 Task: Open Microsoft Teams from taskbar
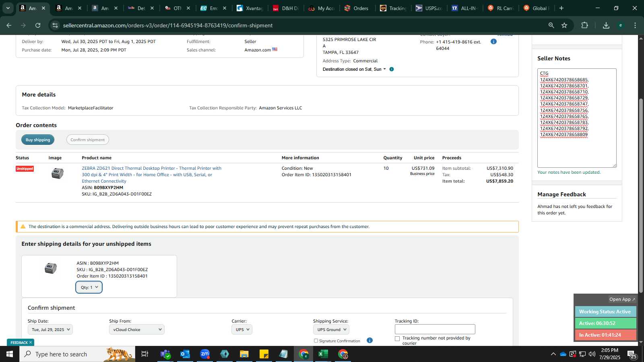[x=165, y=354]
